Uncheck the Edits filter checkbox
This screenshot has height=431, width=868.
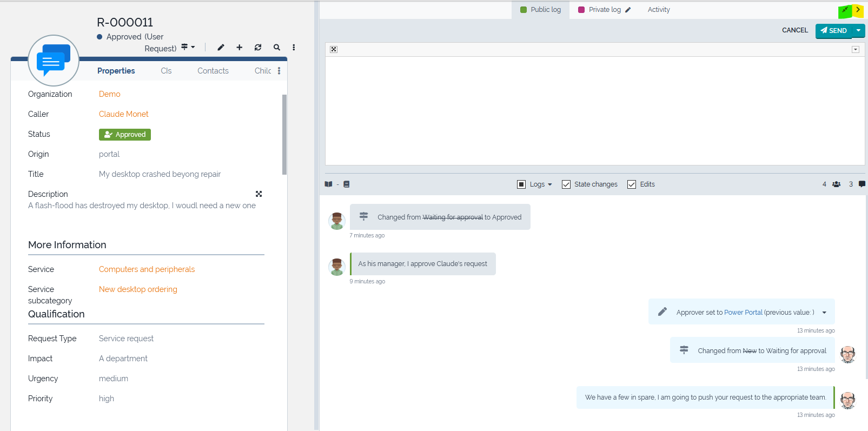(x=632, y=184)
